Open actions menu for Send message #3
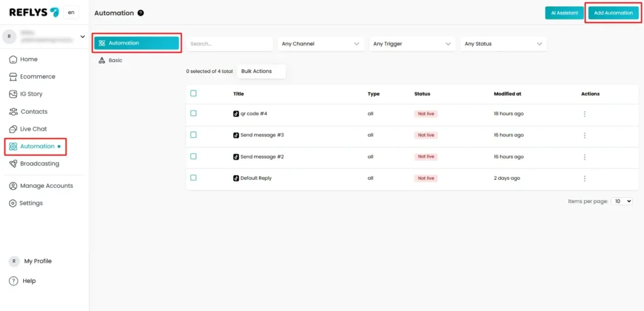This screenshot has height=311, width=644. (x=584, y=136)
